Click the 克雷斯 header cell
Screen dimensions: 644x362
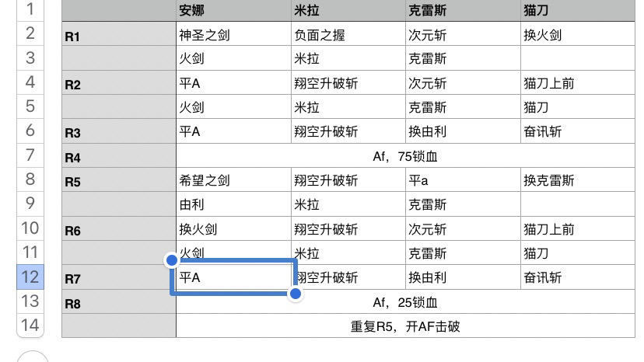coord(462,10)
